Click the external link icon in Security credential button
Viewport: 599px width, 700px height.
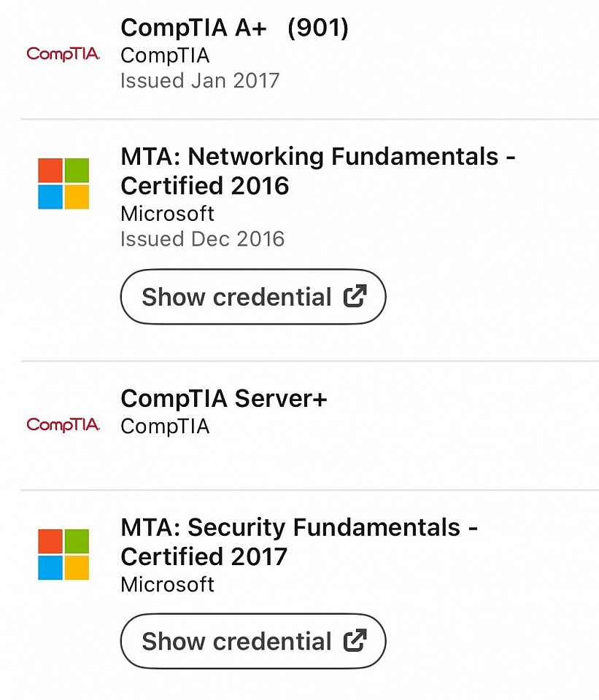point(355,640)
